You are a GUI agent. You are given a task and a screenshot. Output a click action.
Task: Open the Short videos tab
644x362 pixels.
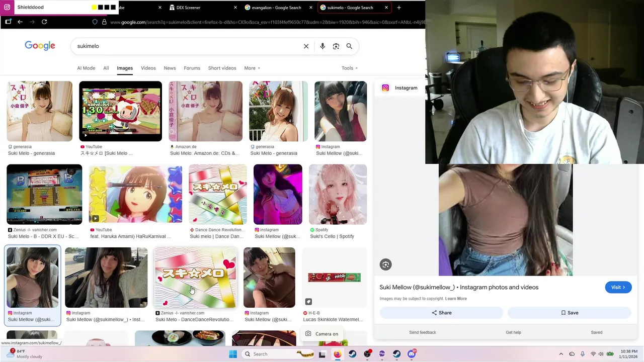click(x=222, y=68)
